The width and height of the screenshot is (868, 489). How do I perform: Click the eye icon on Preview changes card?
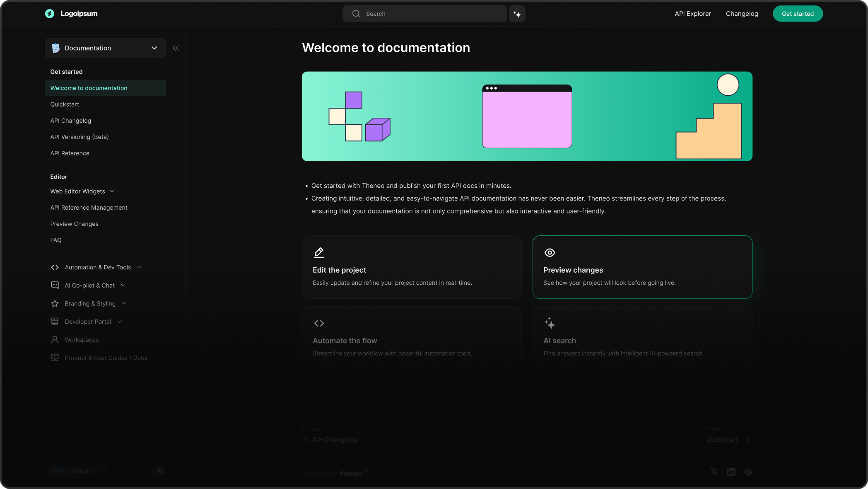(550, 252)
